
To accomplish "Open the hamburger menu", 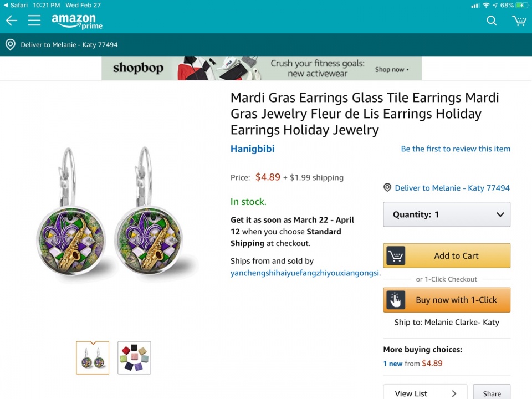I will [34, 21].
